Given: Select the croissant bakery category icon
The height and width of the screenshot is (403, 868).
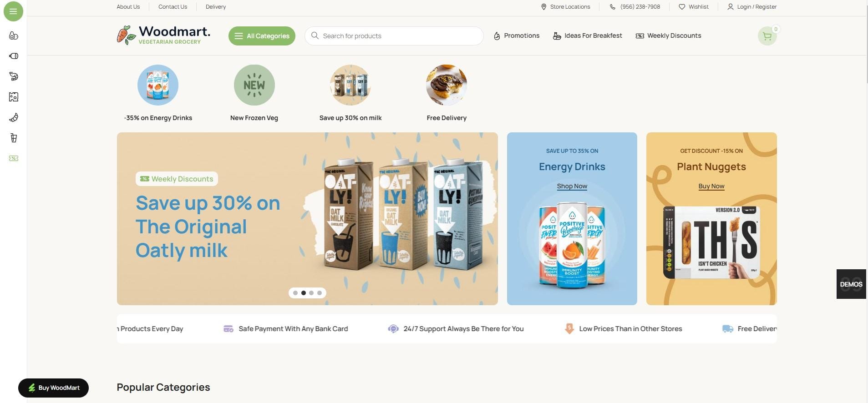Looking at the screenshot, I should (14, 118).
